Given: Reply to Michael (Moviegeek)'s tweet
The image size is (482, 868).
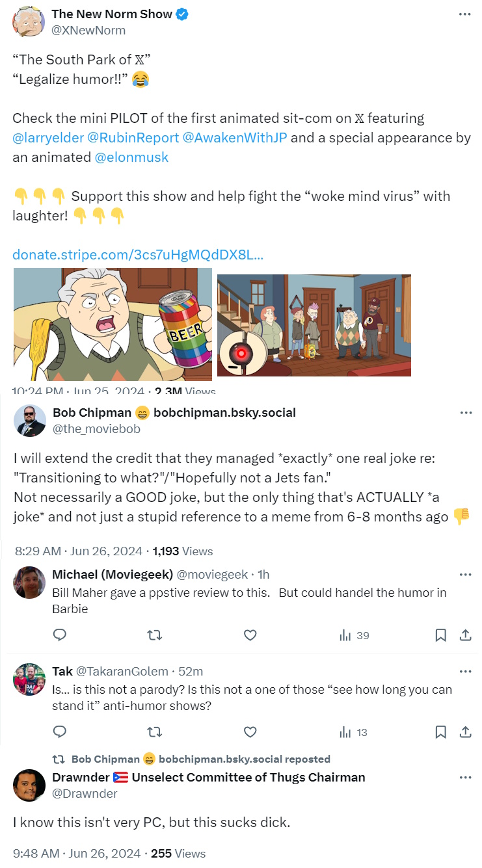Looking at the screenshot, I should click(60, 635).
